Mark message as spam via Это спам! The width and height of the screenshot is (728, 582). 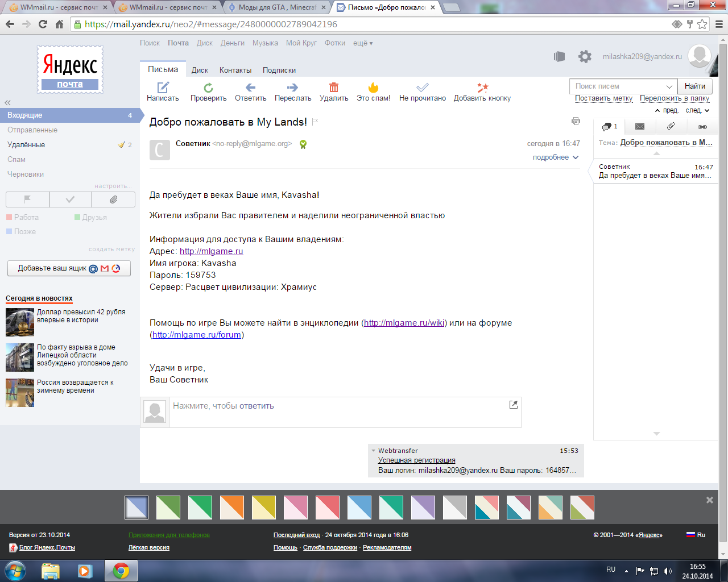point(374,92)
